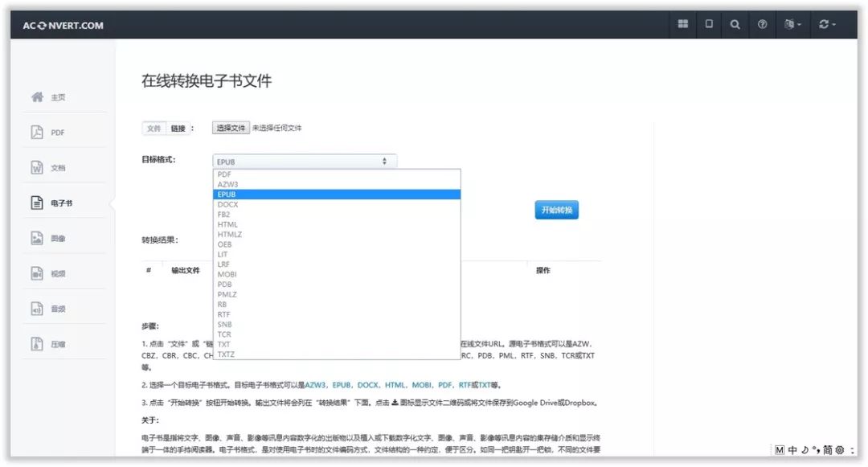
Task: Open the search magnifier icon in header
Action: (x=735, y=24)
